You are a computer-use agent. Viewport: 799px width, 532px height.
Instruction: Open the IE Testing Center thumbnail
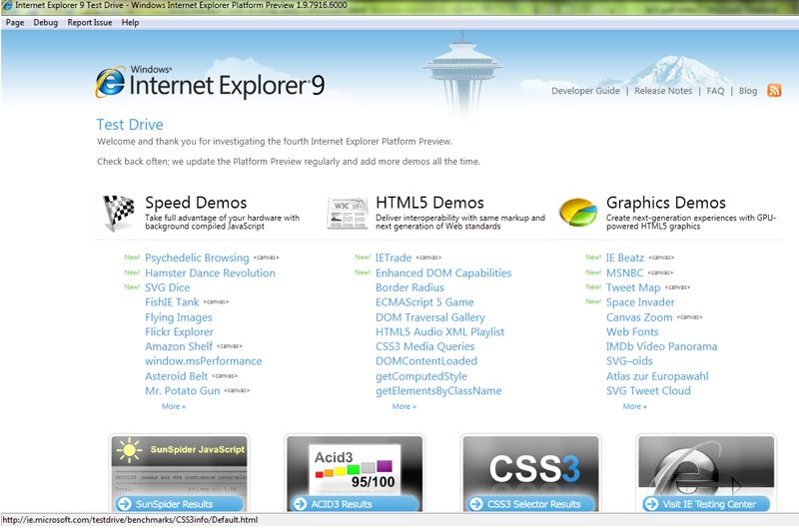(x=706, y=465)
